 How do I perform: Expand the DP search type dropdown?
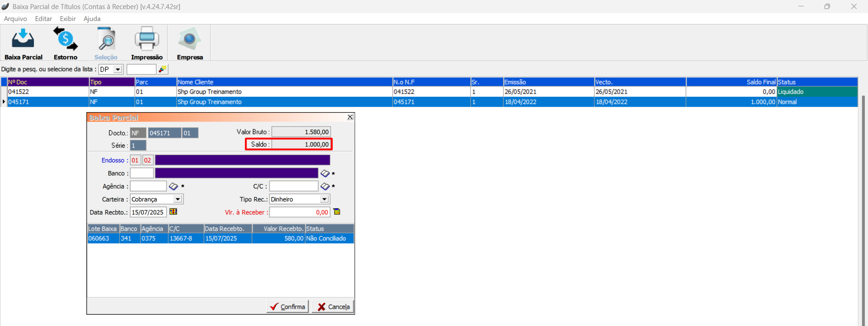click(118, 69)
